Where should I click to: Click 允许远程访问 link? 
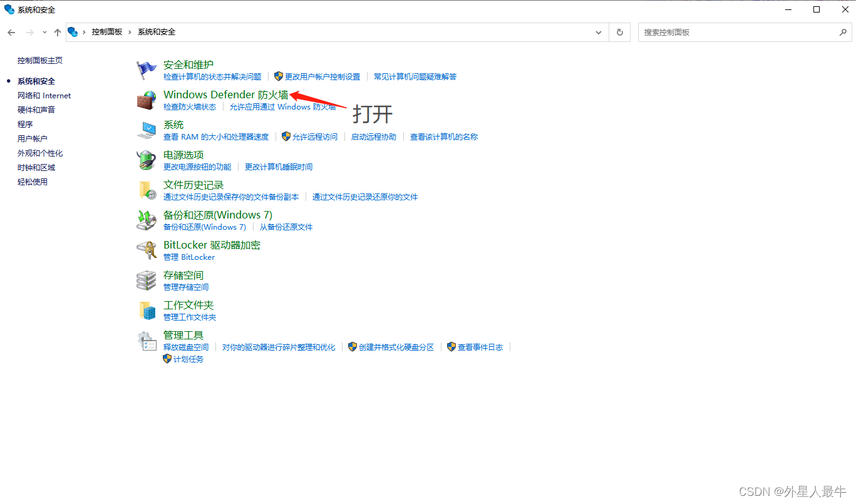click(315, 137)
